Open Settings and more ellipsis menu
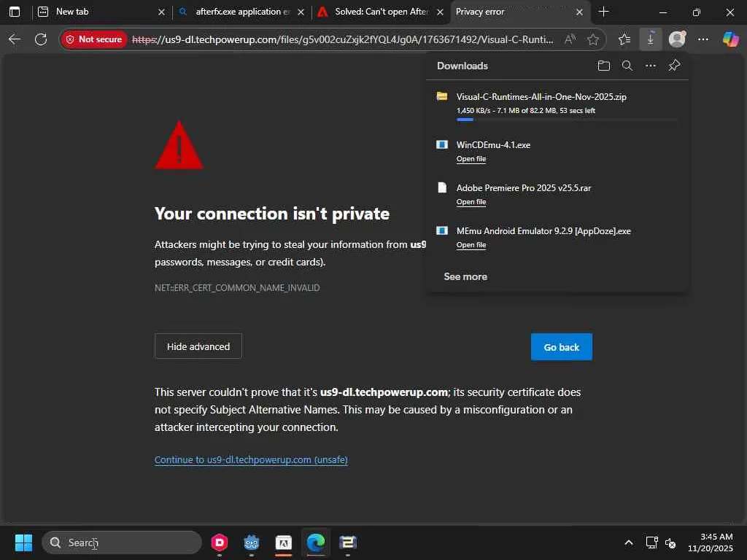This screenshot has width=747, height=560. [703, 39]
